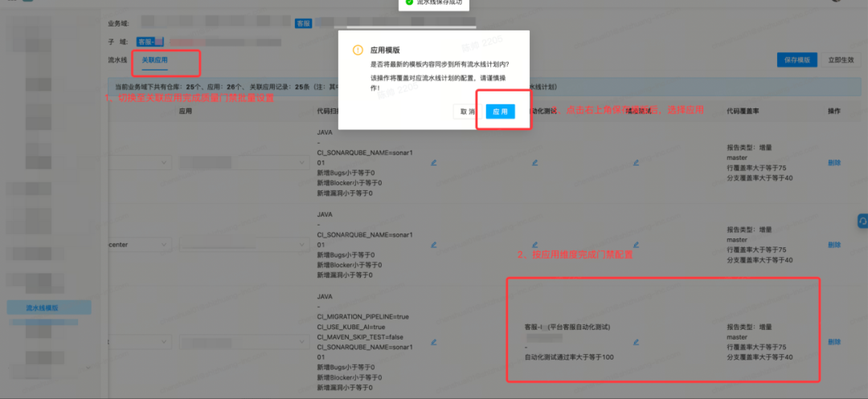The image size is (868, 399).
Task: Click the 客服-I (平台客服自动化测试) text
Action: [x=567, y=327]
